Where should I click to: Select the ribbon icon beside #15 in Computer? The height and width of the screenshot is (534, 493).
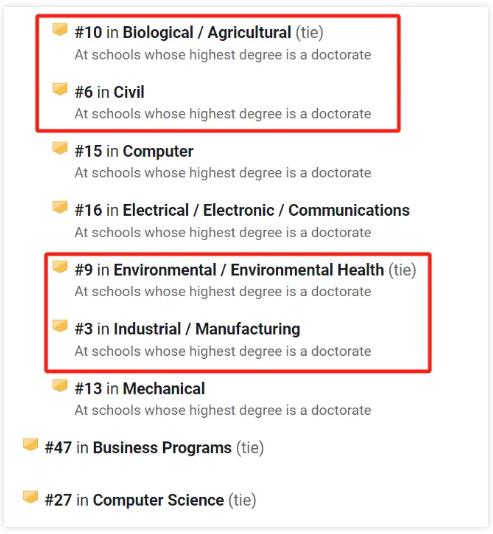(60, 148)
